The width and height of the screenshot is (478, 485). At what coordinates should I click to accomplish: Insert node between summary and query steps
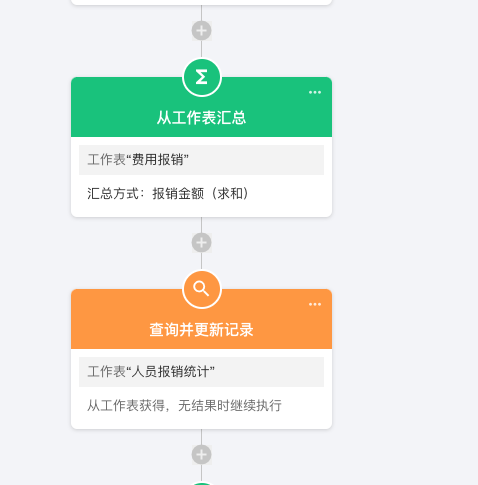(x=201, y=243)
